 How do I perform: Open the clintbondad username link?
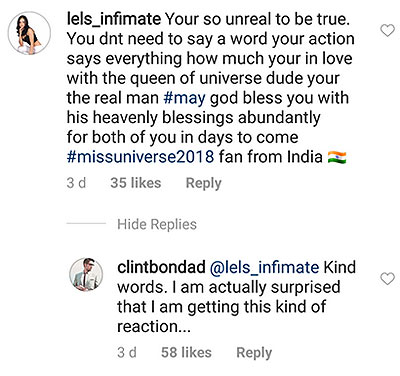(x=161, y=268)
